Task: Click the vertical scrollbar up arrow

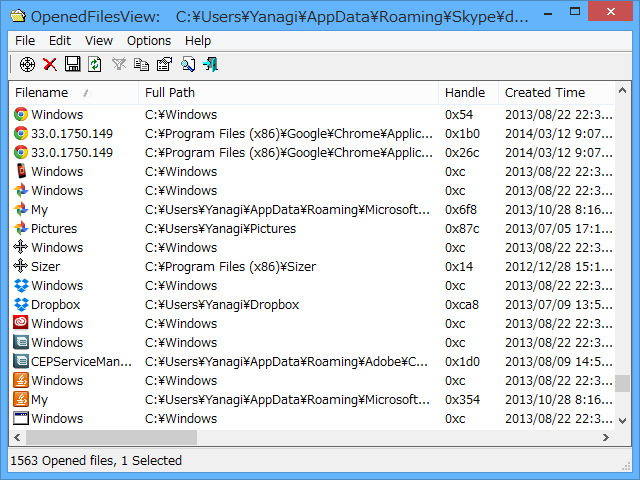Action: pos(622,91)
